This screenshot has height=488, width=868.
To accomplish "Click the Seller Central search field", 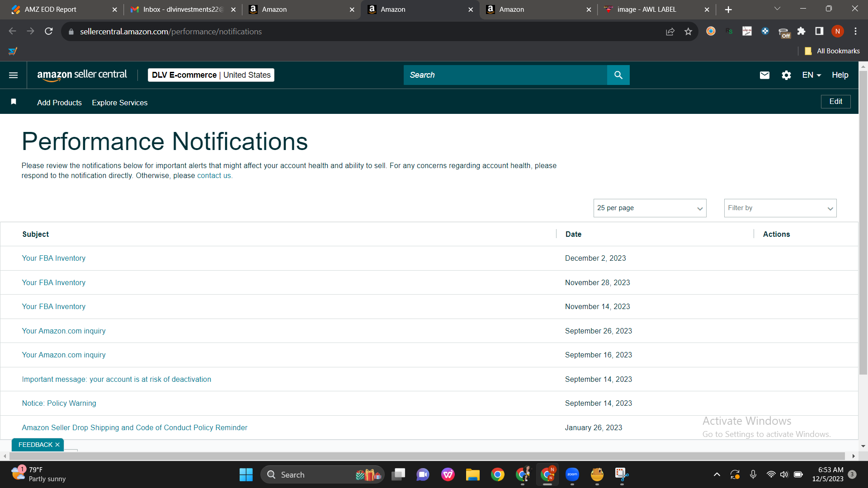I will point(505,75).
